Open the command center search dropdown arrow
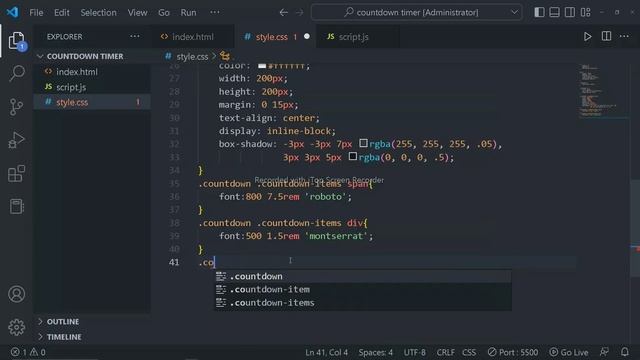640x360 pixels. (x=515, y=12)
